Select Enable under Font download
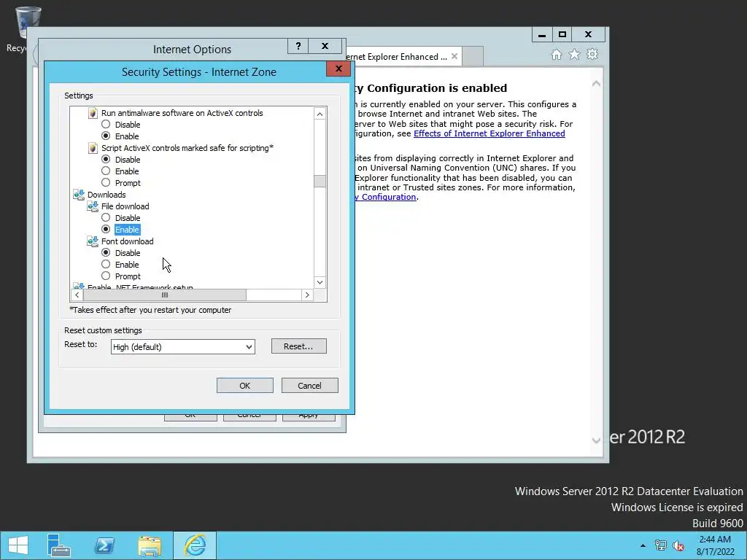Image resolution: width=747 pixels, height=560 pixels. pos(106,264)
